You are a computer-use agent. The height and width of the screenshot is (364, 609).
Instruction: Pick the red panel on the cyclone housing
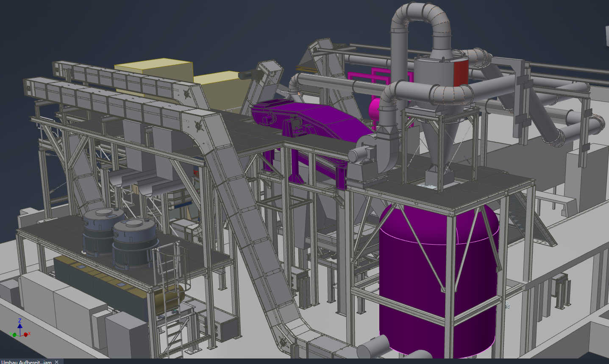461,72
